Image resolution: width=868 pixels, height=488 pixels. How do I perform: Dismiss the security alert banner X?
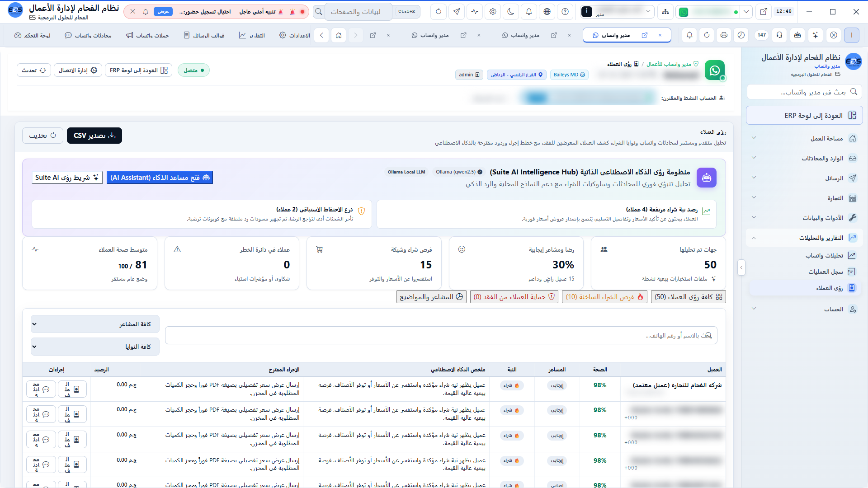click(x=132, y=12)
